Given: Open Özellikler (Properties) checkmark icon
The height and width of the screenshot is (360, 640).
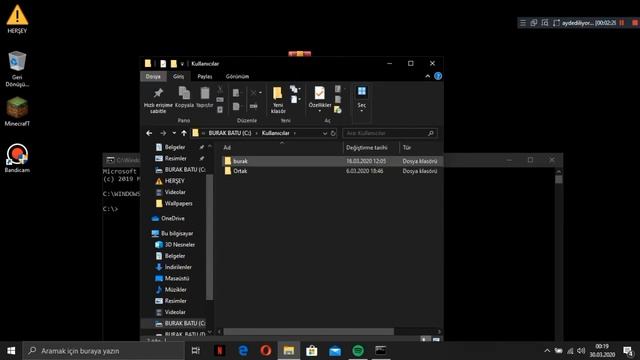Looking at the screenshot, I should coord(320,93).
